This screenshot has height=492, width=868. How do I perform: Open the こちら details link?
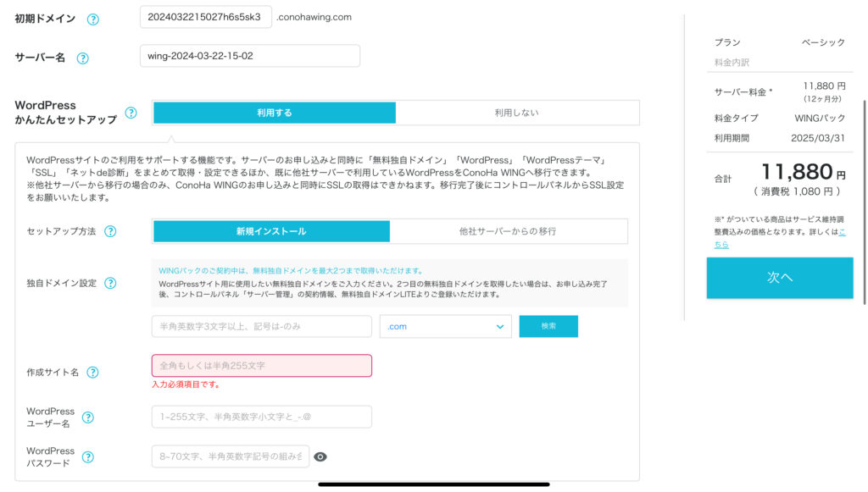[780, 238]
